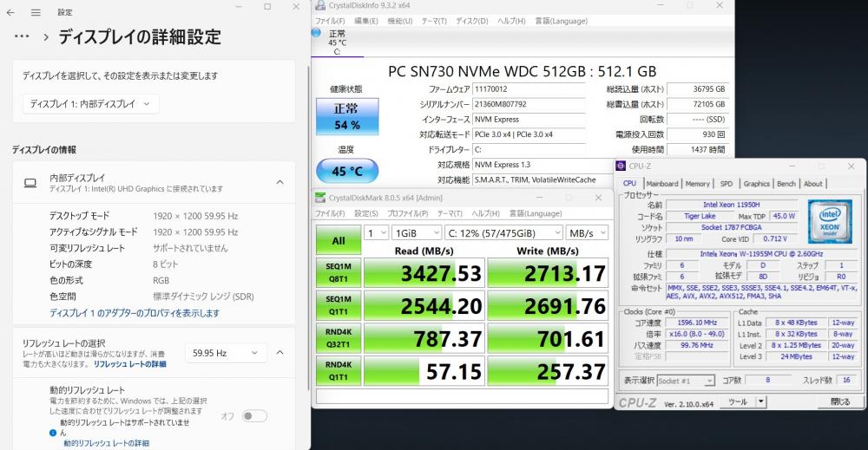868x450 pixels.
Task: Click the breadcrumb ellipsis in Settings
Action: click(x=22, y=36)
